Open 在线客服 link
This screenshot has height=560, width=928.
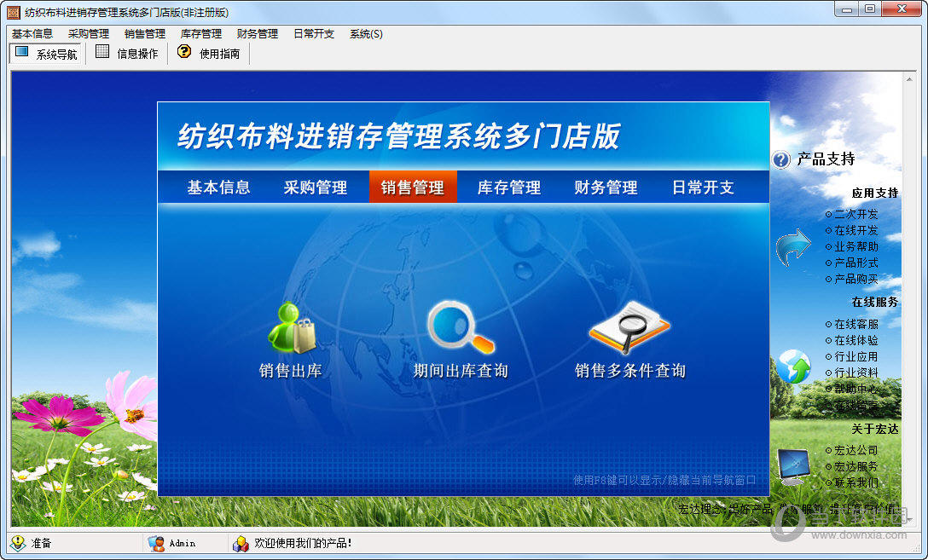tap(855, 324)
